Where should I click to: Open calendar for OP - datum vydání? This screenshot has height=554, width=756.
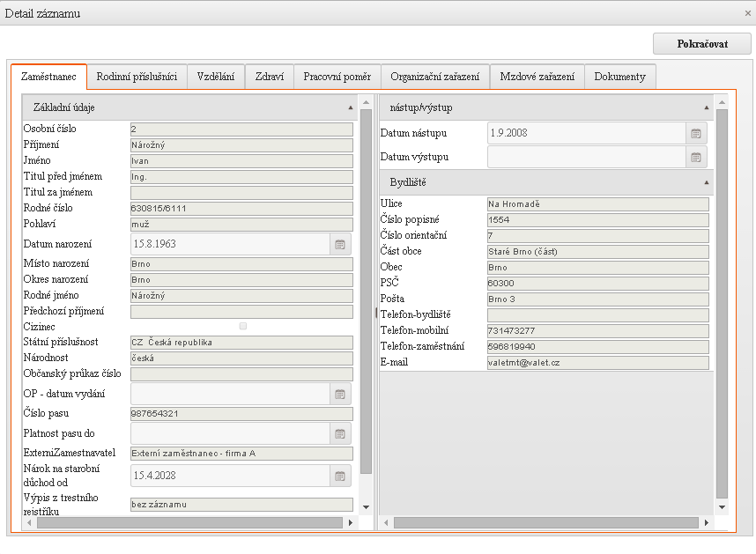click(340, 395)
